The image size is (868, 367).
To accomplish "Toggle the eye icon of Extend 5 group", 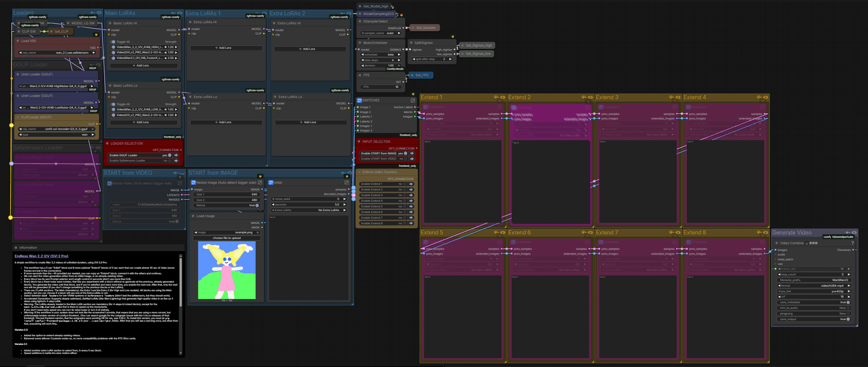I will pyautogui.click(x=503, y=232).
